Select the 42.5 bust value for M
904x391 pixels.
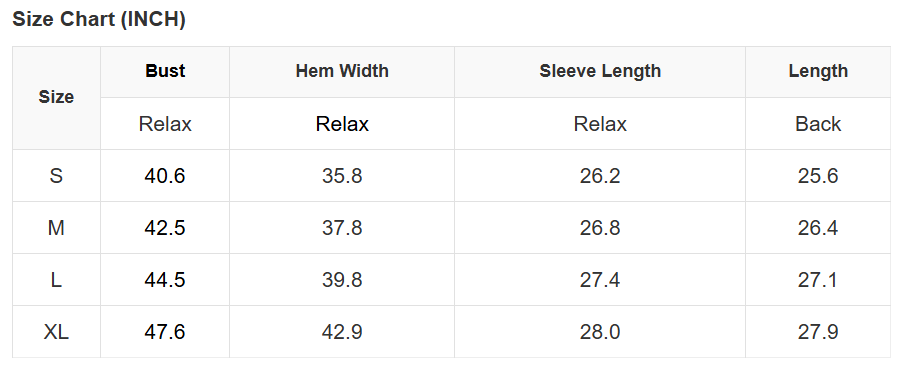[x=165, y=228]
